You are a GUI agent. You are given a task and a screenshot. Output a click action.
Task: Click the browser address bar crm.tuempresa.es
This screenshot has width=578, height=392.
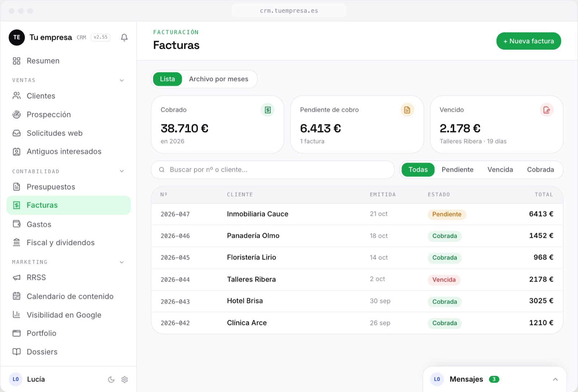(289, 11)
